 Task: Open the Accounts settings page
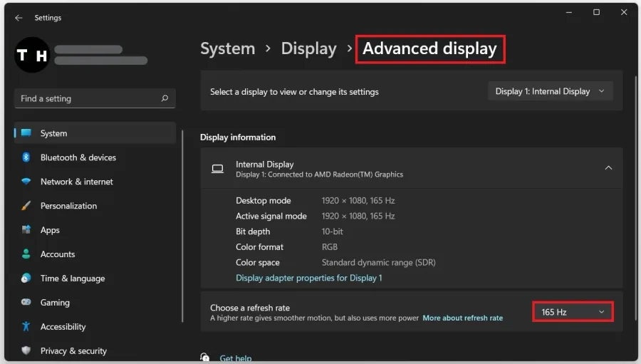(x=95, y=254)
